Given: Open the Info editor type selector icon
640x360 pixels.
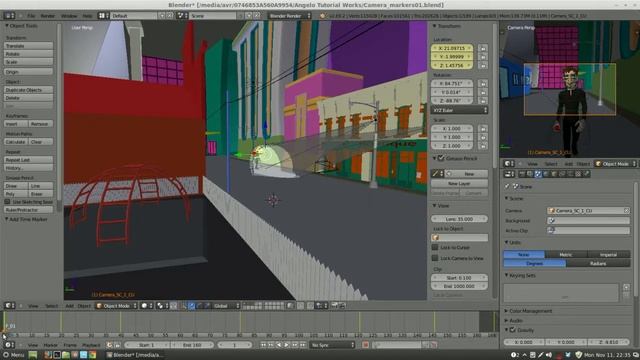Looking at the screenshot, I should (9, 16).
